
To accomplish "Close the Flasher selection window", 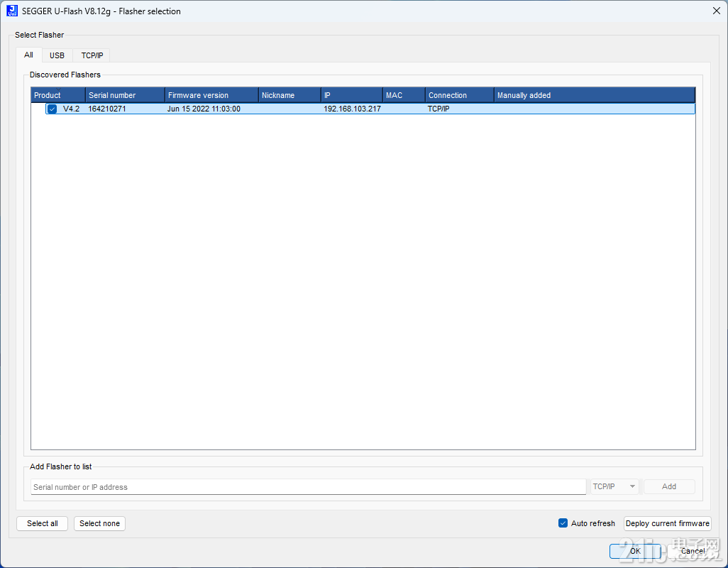I will [x=717, y=11].
